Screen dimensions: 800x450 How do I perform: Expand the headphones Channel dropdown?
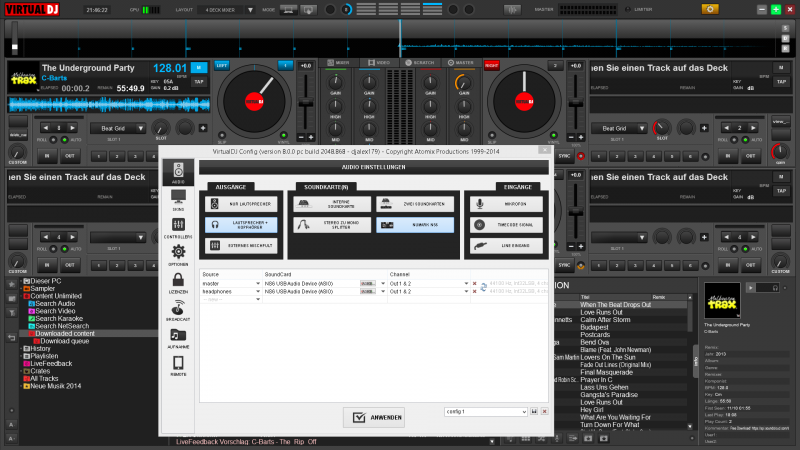[x=466, y=291]
